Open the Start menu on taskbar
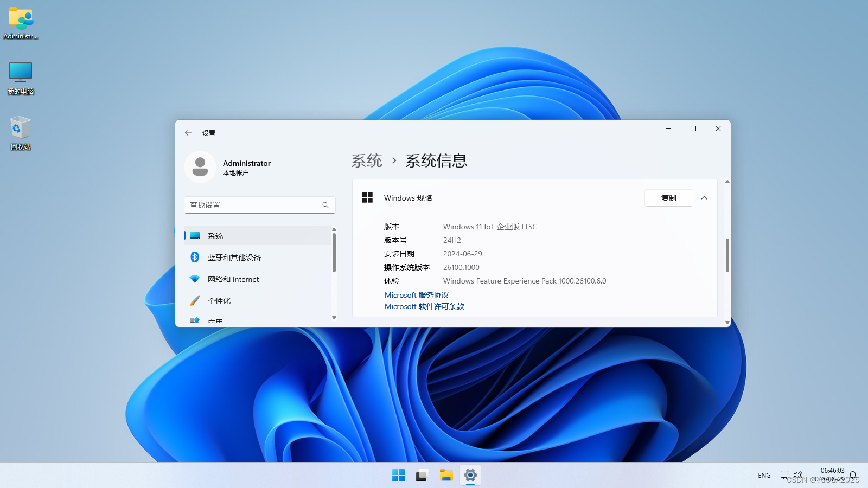This screenshot has height=488, width=868. 398,476
